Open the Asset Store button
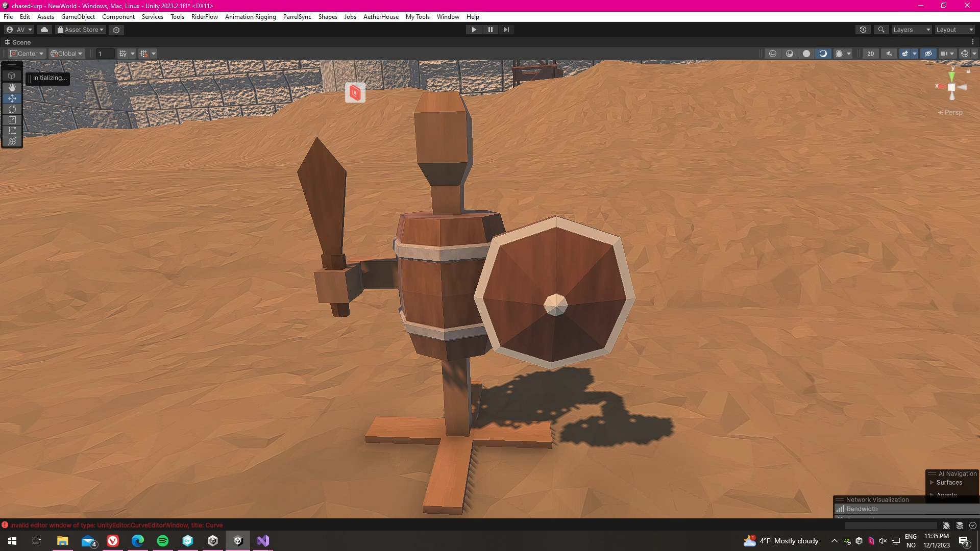 coord(81,30)
